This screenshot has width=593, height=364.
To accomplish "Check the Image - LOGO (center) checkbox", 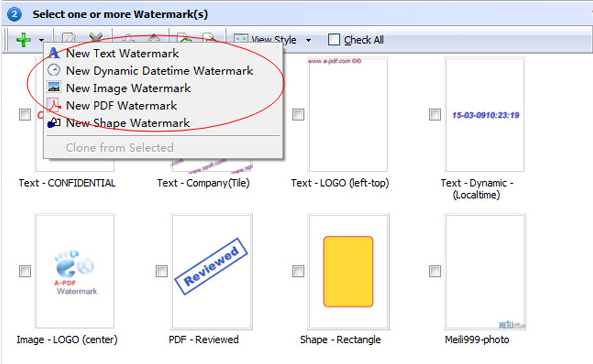I will point(25,271).
